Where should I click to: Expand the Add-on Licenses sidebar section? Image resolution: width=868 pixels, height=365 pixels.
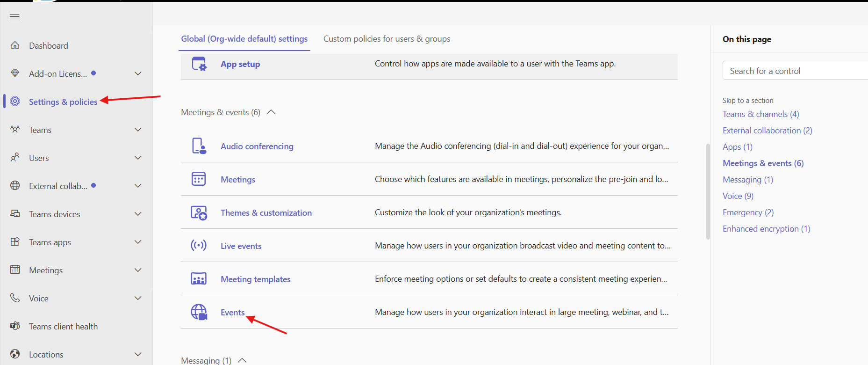click(138, 73)
